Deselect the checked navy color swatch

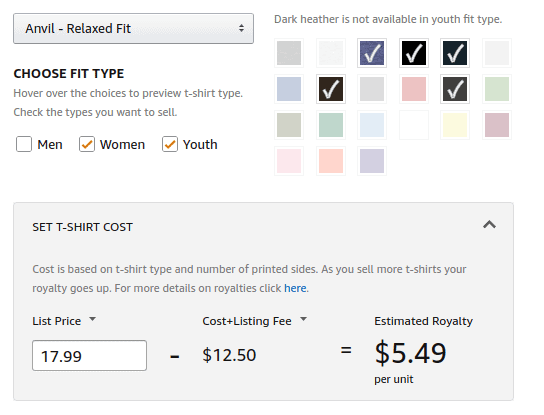click(x=455, y=53)
